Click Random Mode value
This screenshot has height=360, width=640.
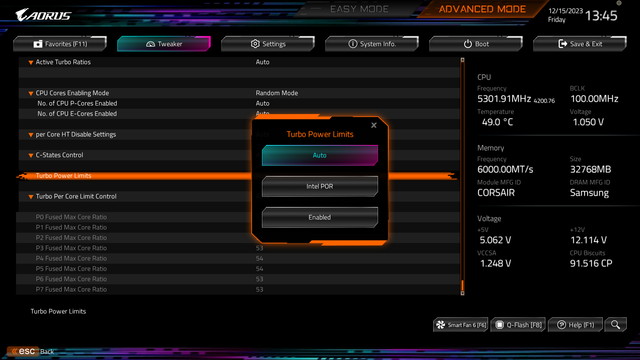(277, 93)
